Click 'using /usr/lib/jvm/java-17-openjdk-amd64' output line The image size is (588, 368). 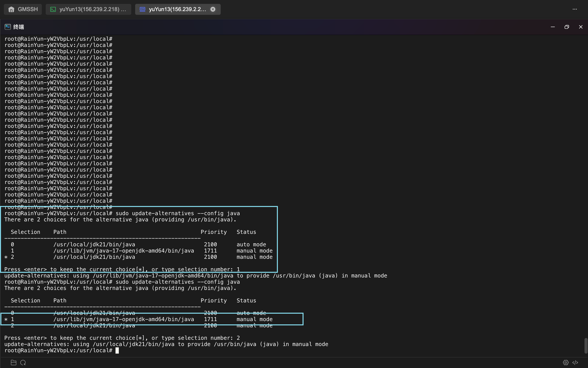click(x=196, y=276)
